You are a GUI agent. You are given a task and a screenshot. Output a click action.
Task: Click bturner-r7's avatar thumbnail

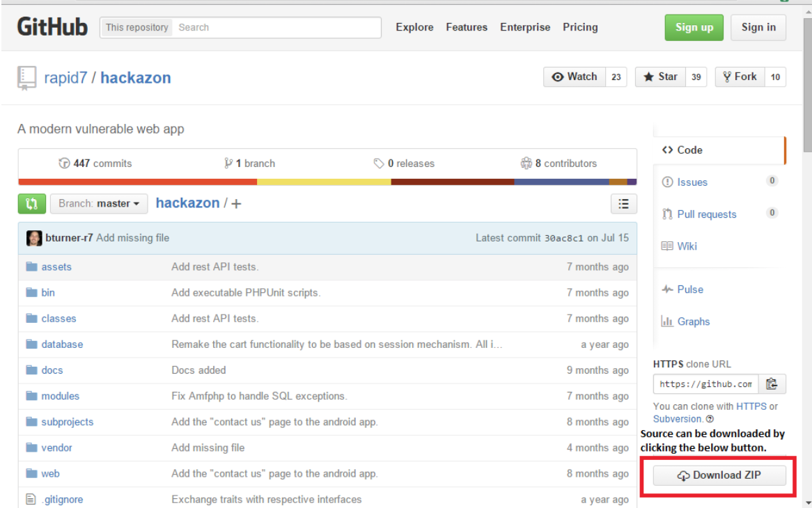[34, 238]
